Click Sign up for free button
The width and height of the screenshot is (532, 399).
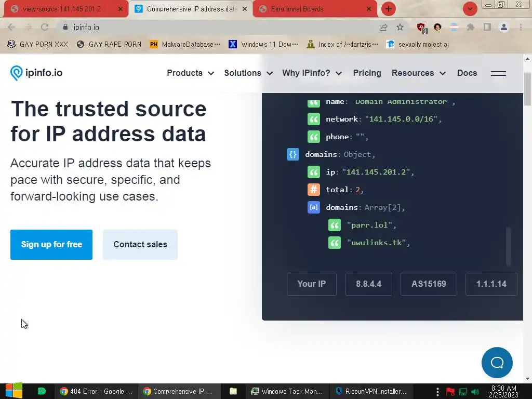click(x=51, y=245)
